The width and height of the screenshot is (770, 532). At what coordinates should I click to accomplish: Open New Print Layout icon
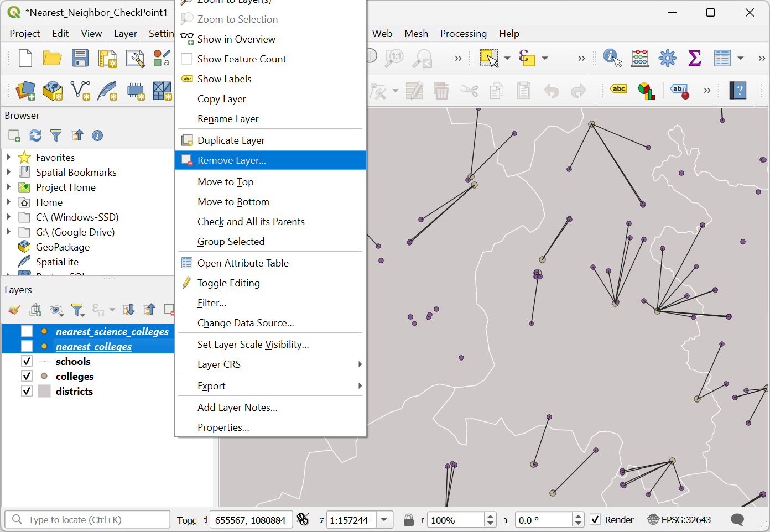coord(107,58)
